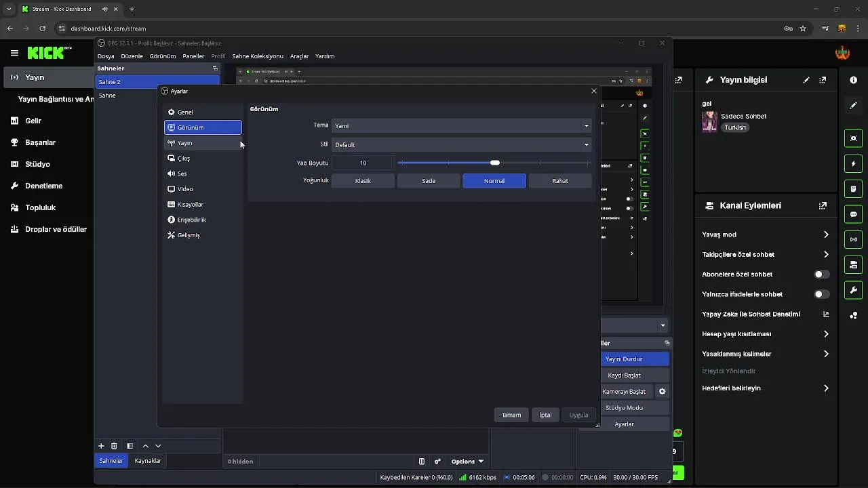The image size is (868, 488).
Task: Delete the selected scene with the trash icon
Action: coord(114,446)
